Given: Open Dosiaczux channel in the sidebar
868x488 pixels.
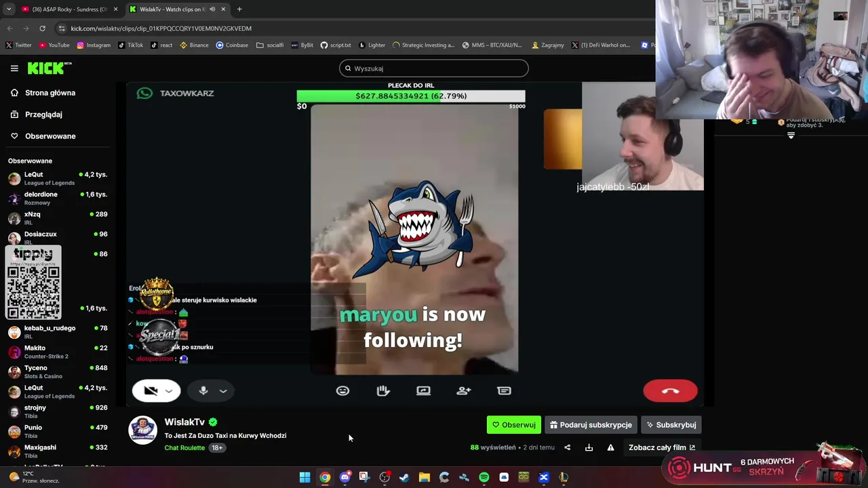Looking at the screenshot, I should pyautogui.click(x=58, y=238).
